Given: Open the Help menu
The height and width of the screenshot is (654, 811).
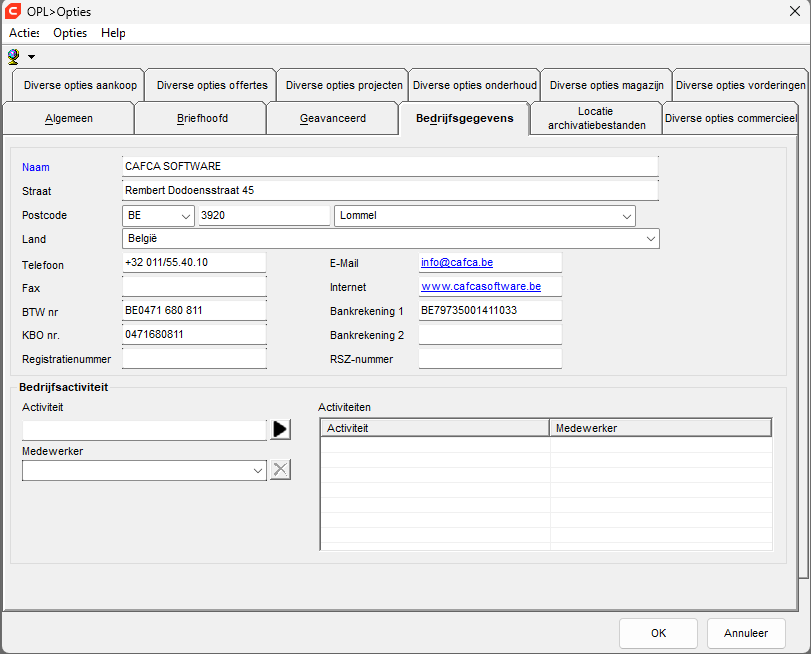Looking at the screenshot, I should pos(113,33).
